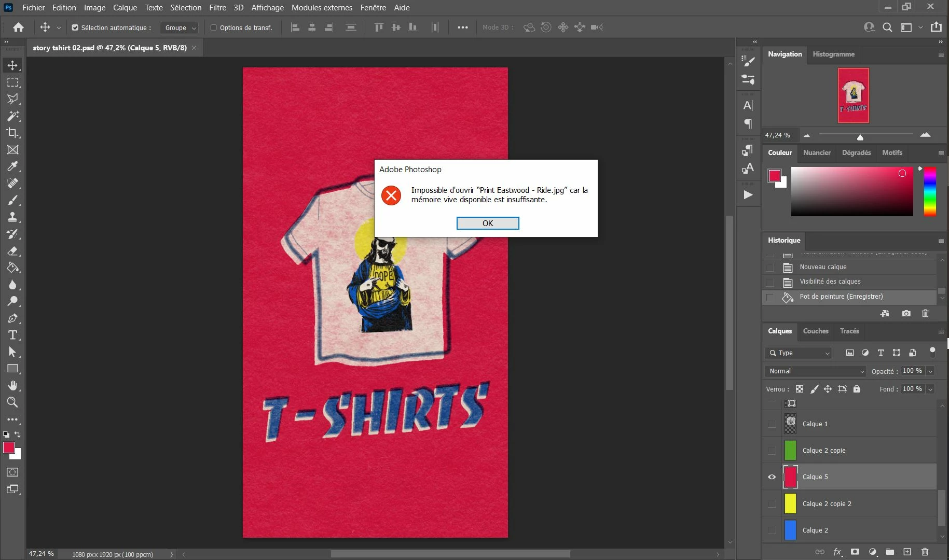Open layer filter Type dropdown

click(x=798, y=353)
